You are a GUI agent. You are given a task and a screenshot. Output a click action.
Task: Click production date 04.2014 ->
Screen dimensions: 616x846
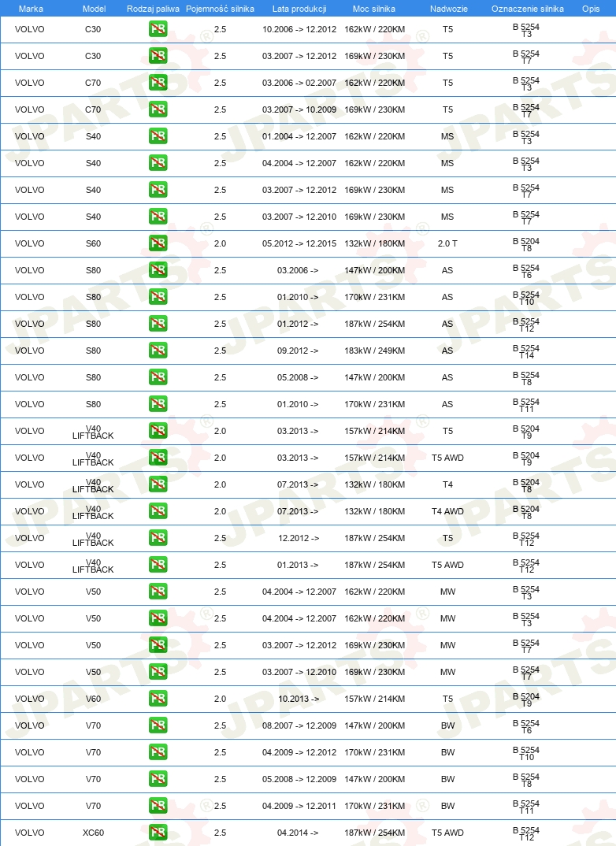pos(299,833)
